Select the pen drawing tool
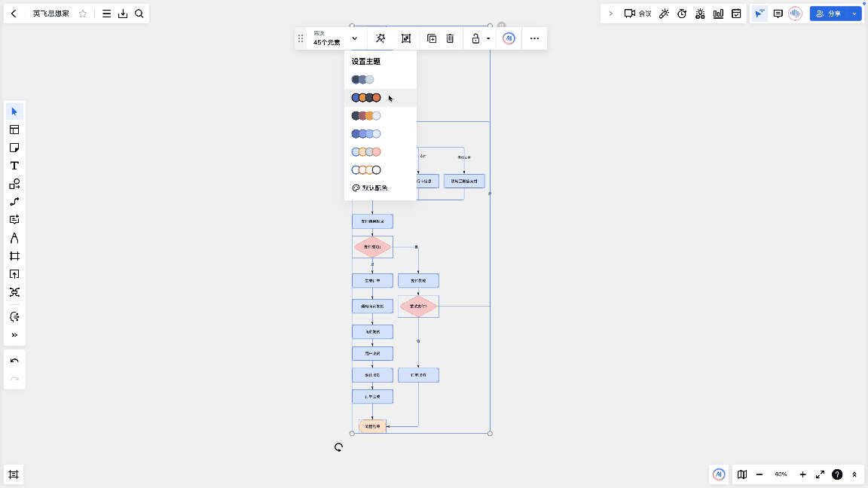The width and height of the screenshot is (868, 488). [x=14, y=238]
